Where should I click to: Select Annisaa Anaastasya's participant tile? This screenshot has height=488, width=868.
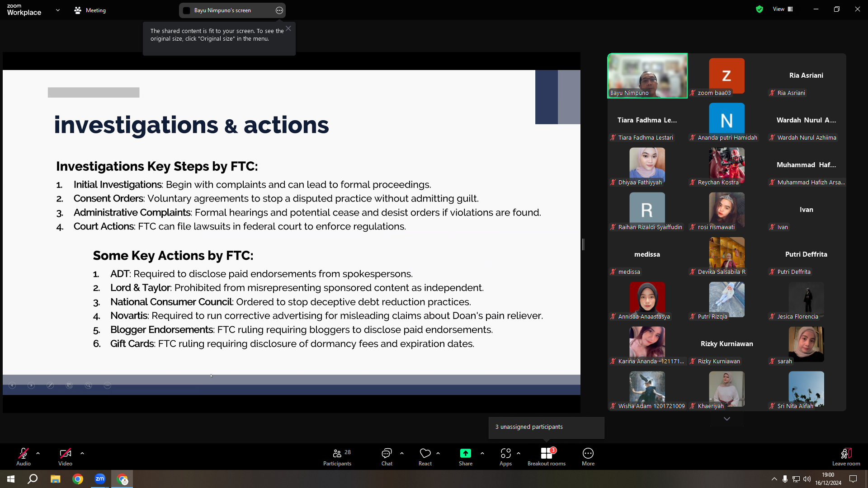[x=647, y=299]
